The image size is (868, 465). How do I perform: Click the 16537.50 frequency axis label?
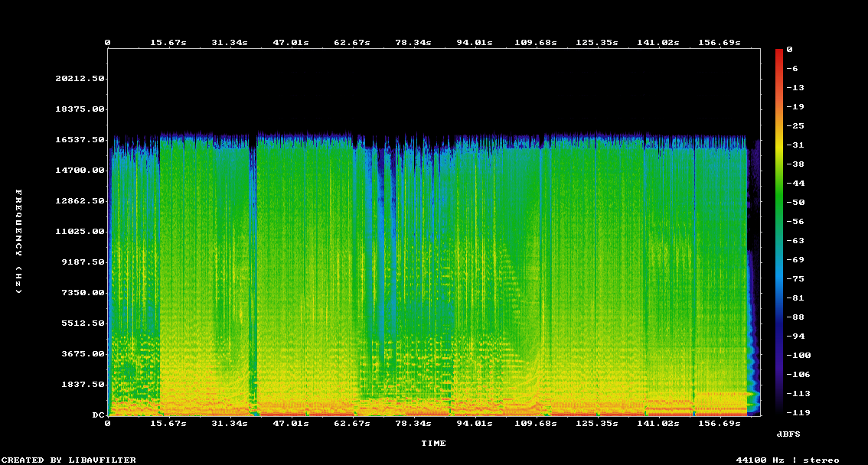pyautogui.click(x=80, y=140)
